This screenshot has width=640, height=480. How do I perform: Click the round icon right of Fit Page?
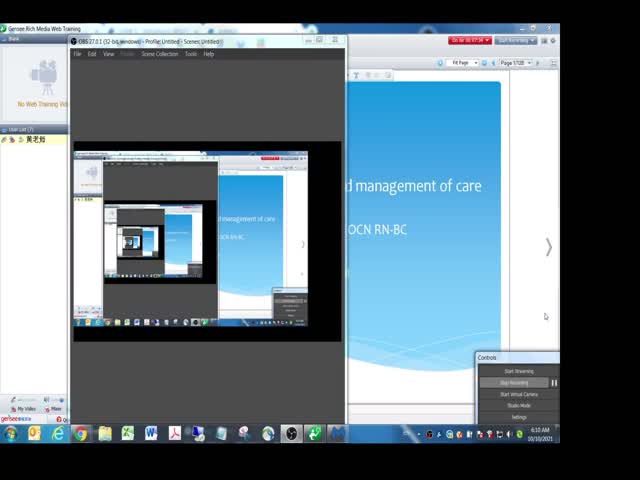[484, 63]
